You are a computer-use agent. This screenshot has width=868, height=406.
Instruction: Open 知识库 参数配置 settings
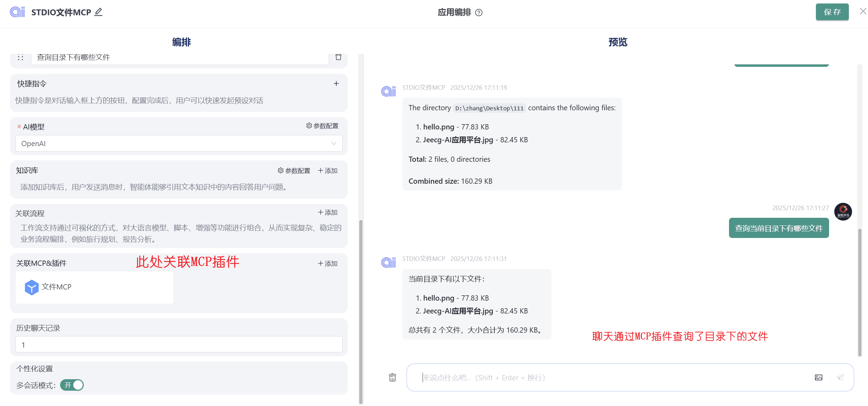pyautogui.click(x=294, y=170)
